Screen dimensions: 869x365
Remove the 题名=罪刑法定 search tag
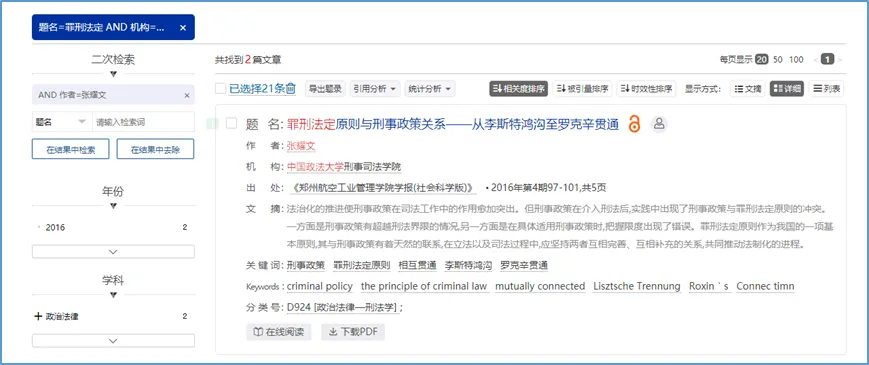(183, 28)
